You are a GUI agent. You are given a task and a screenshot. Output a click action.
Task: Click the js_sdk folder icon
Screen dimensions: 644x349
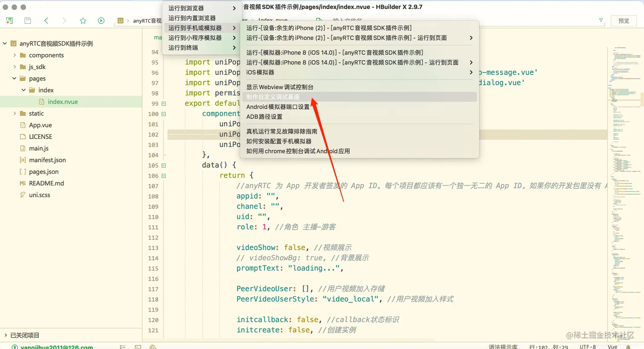click(23, 67)
